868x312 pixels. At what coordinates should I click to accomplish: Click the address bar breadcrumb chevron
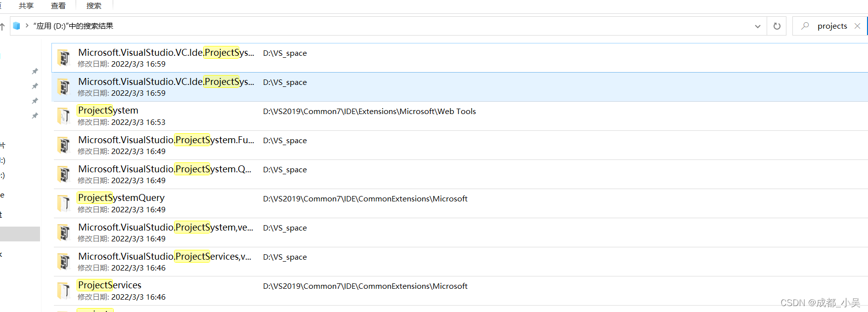[27, 26]
